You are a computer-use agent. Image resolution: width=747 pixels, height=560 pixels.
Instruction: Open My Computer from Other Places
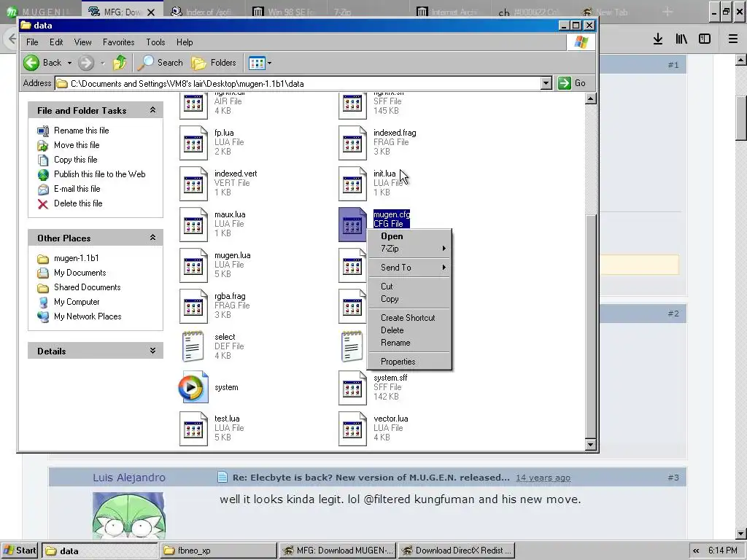77,302
